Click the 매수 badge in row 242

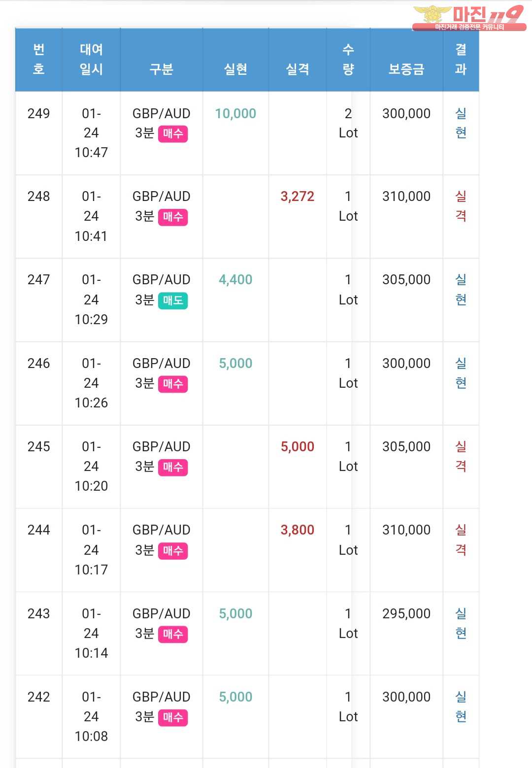[x=173, y=717]
